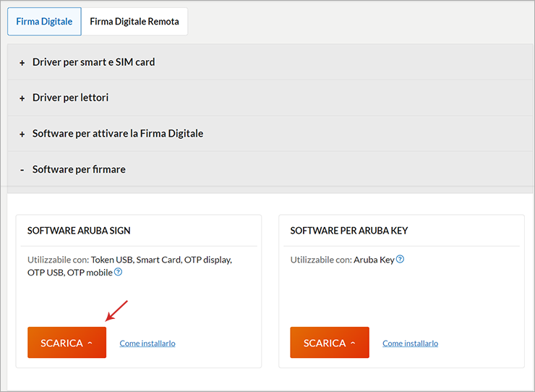The width and height of the screenshot is (535, 392).
Task: Expand the Driver per smart e SIM card section
Action: coord(271,62)
